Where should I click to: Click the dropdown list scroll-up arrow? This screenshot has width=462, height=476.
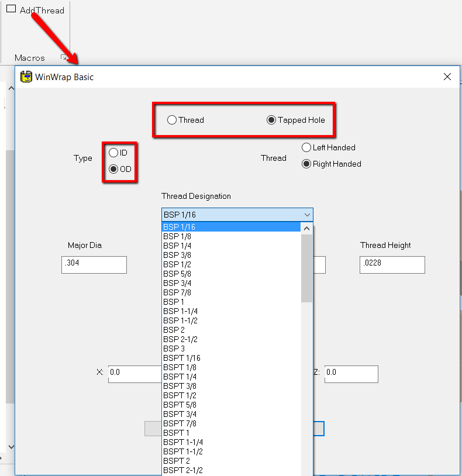(x=306, y=228)
